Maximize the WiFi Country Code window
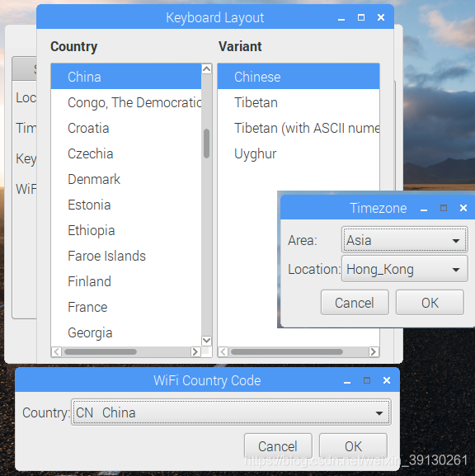 [367, 380]
